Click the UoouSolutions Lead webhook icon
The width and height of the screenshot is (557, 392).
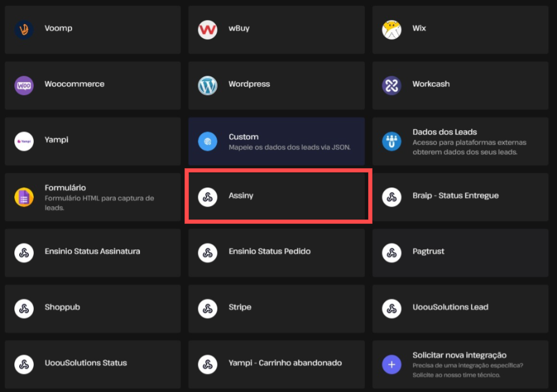(x=392, y=308)
